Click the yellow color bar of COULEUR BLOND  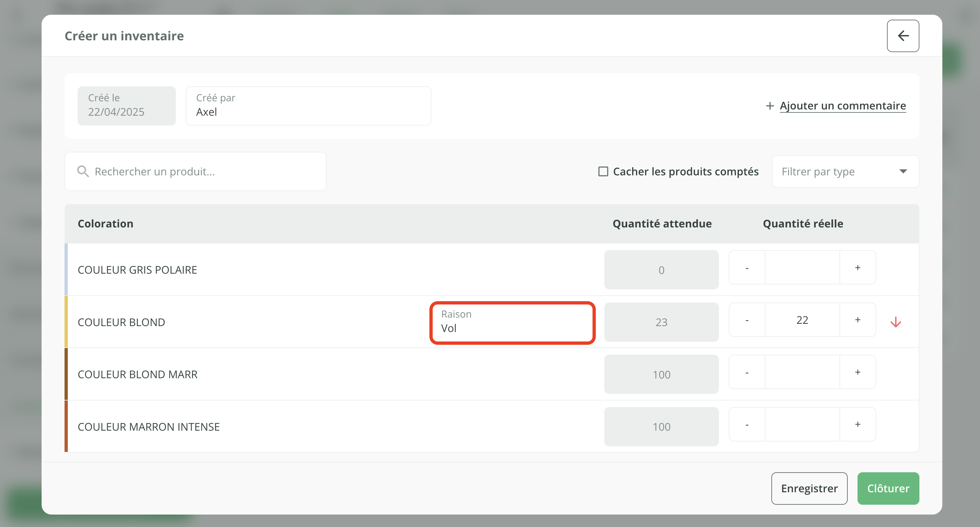click(66, 322)
